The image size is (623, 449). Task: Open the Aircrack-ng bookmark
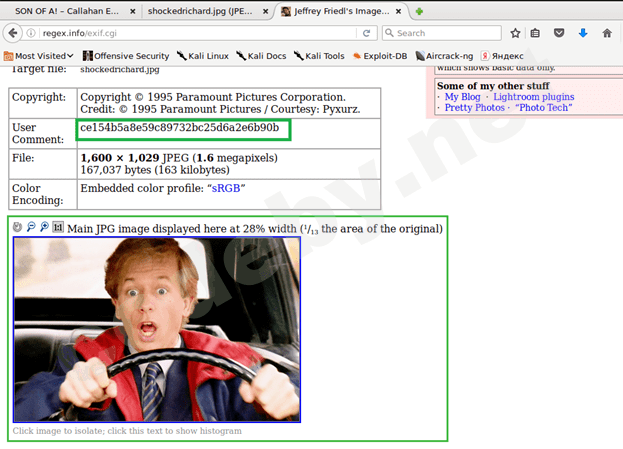click(444, 56)
